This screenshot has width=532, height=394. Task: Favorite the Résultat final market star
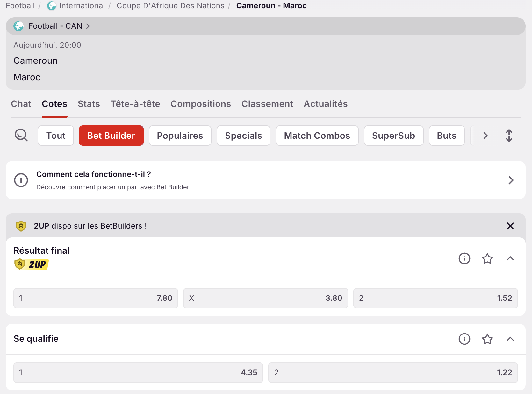click(x=487, y=258)
